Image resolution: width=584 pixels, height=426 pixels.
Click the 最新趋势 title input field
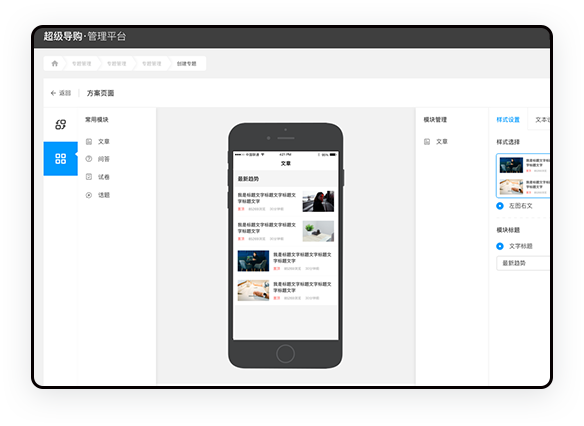[523, 263]
